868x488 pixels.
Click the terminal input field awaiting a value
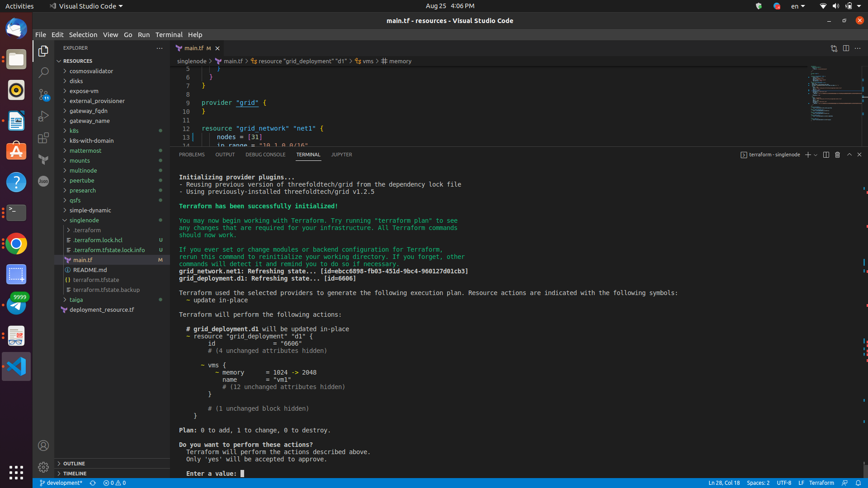243,474
